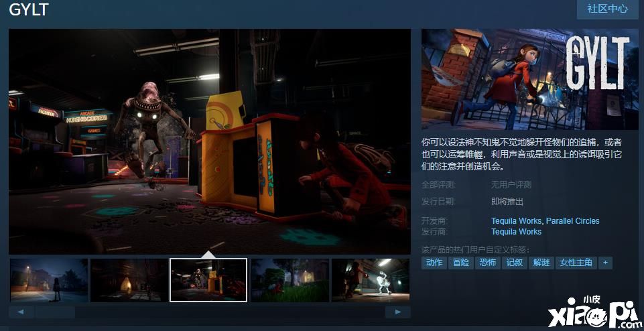
Task: Select the 解谜 tag
Action: click(541, 263)
